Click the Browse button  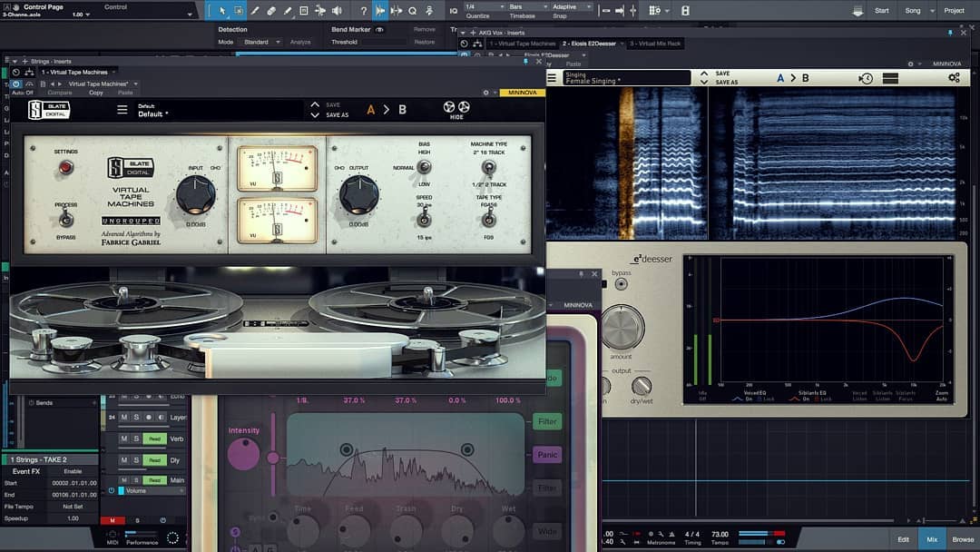pos(963,539)
